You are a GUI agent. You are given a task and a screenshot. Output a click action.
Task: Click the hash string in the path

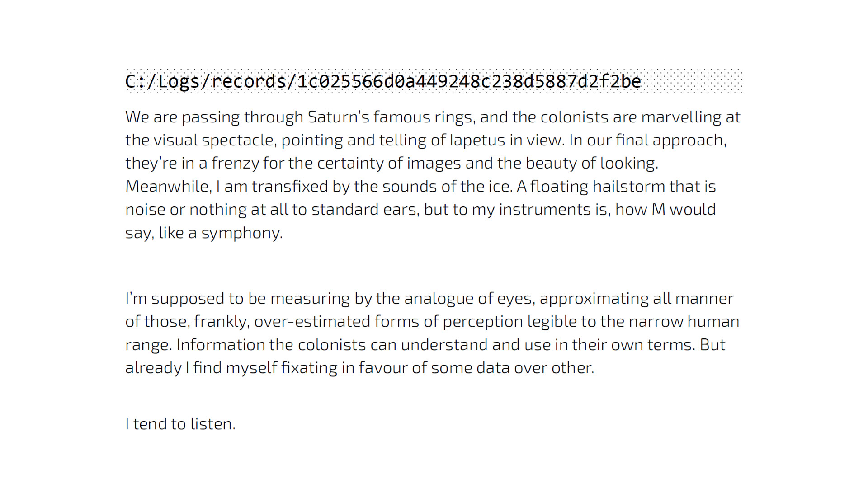469,82
